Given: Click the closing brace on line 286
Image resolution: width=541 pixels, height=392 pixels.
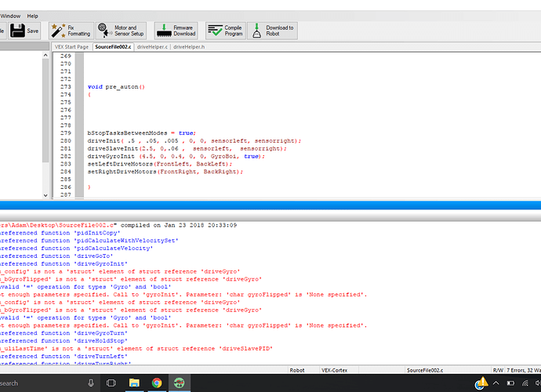Looking at the screenshot, I should [x=89, y=187].
